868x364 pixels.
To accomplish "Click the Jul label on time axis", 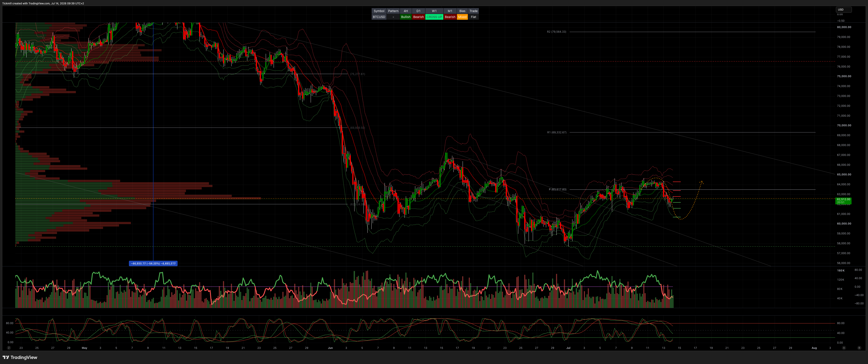I will [568, 348].
